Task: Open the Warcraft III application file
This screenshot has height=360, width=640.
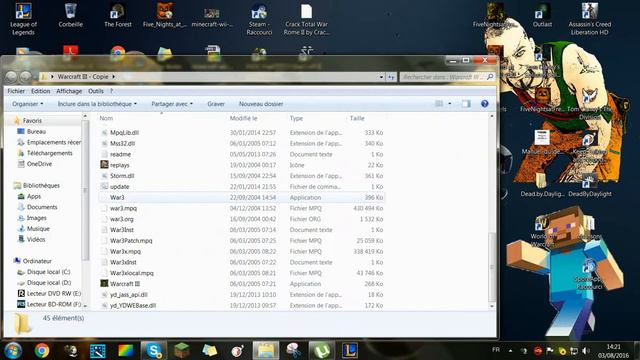Action: (x=125, y=284)
